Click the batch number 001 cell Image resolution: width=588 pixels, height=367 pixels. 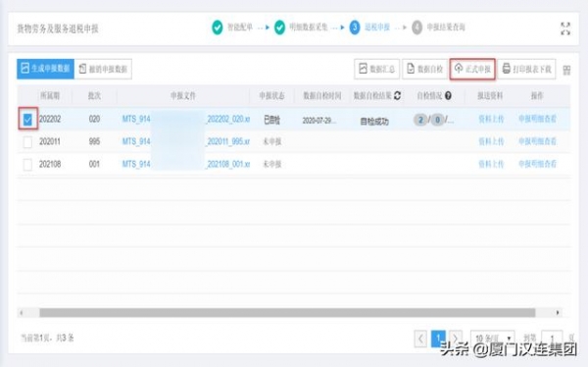point(94,164)
